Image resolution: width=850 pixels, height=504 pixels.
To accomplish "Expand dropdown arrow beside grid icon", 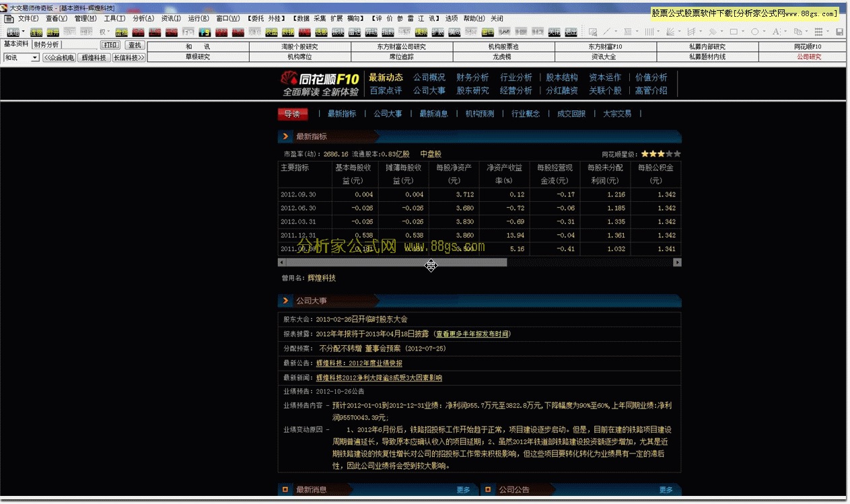I will point(828,32).
